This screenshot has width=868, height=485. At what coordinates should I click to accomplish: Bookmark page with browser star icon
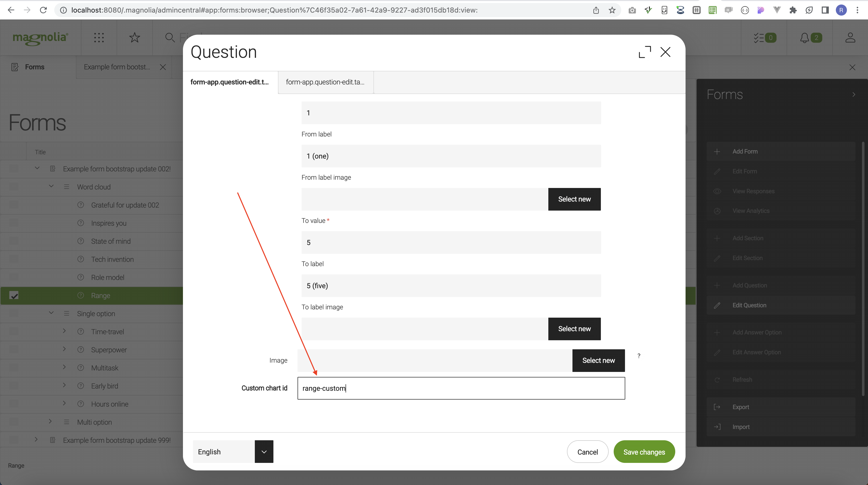point(612,10)
